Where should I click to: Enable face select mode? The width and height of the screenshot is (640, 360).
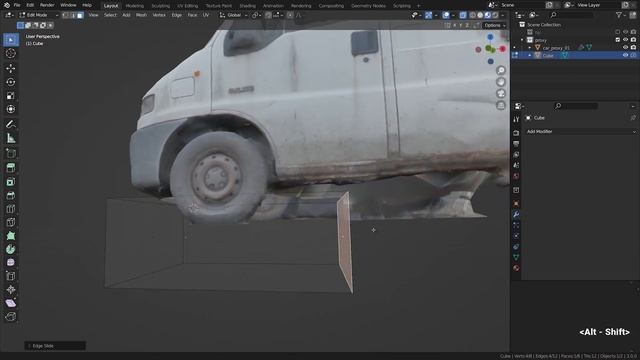[80, 15]
